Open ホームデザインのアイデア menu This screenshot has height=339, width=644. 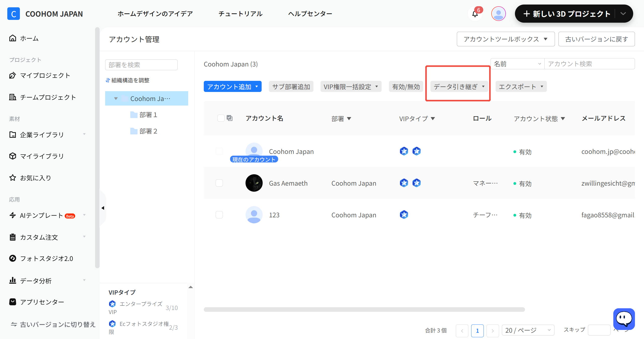155,14
